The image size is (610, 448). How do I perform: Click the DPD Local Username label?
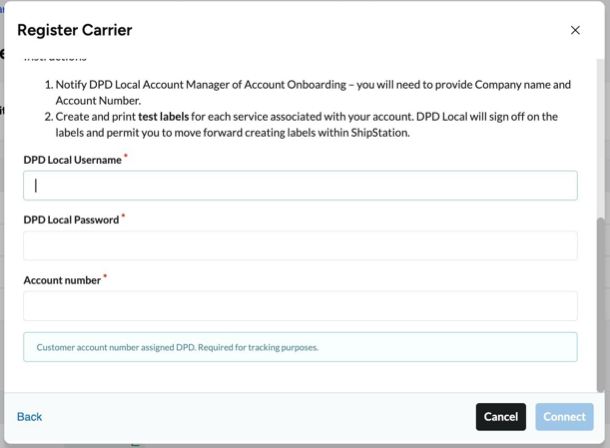pos(72,160)
